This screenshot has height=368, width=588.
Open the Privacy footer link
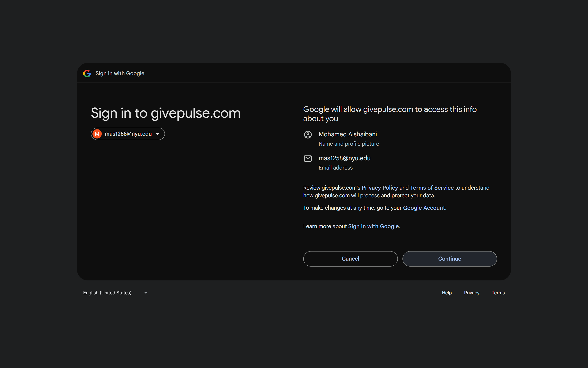click(x=472, y=293)
